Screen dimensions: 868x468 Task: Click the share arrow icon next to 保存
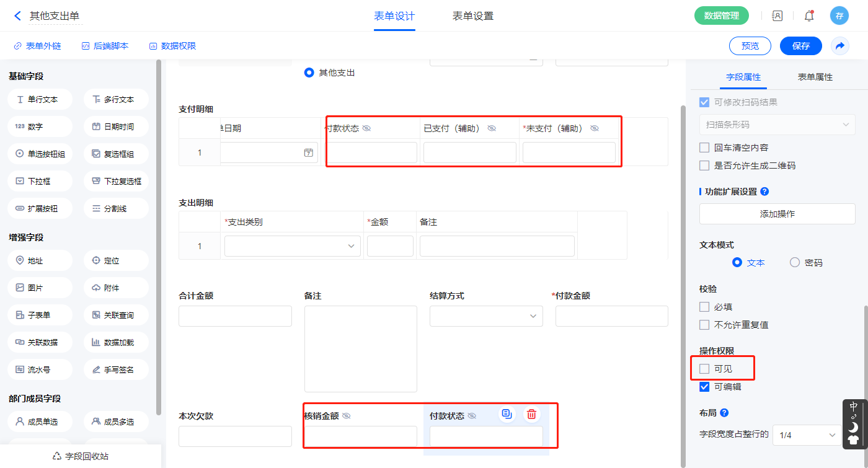(x=839, y=46)
